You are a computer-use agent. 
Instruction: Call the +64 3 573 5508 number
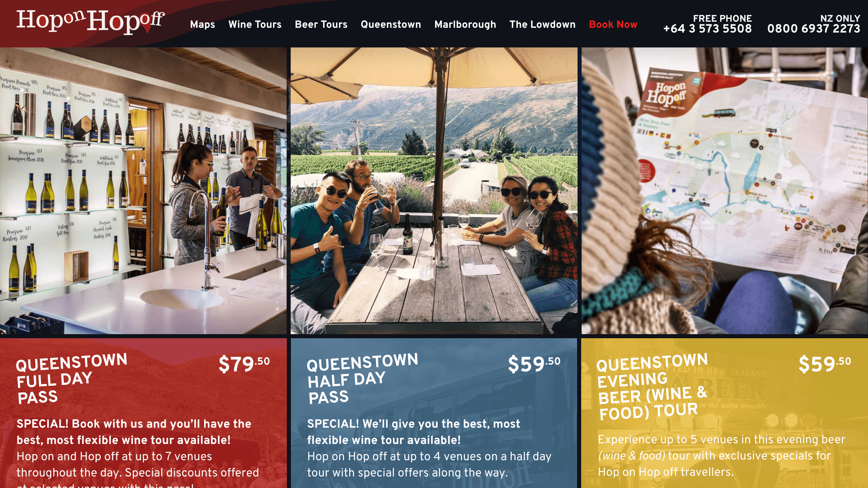(x=707, y=28)
